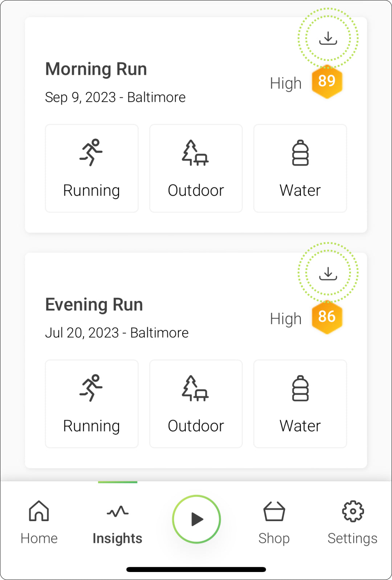This screenshot has height=580, width=392.
Task: Open the Evening Run title
Action: pos(94,304)
